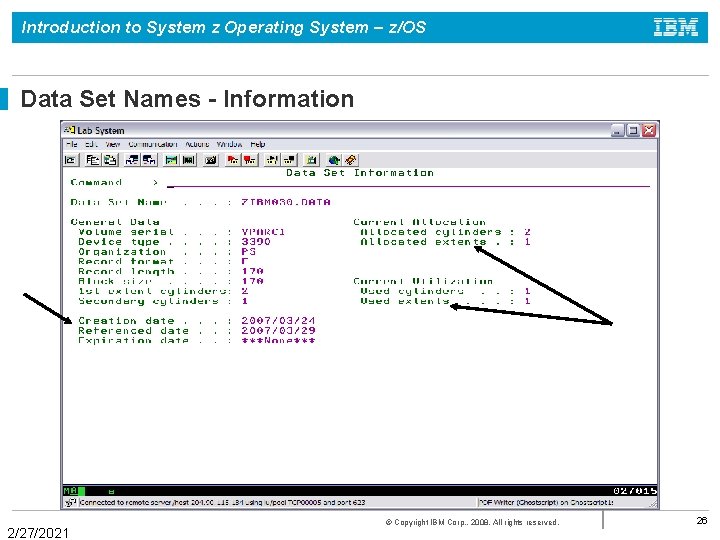Click the Record length value 170
Image resolution: width=720 pixels, height=540 pixels.
tap(252, 271)
